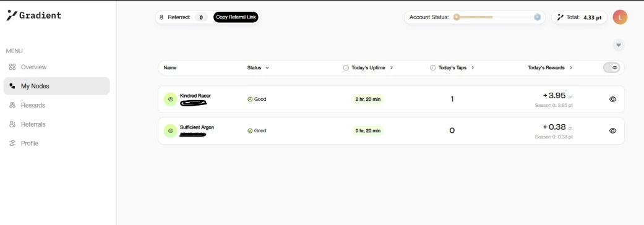
Task: Select My Nodes in sidebar
Action: 57,86
